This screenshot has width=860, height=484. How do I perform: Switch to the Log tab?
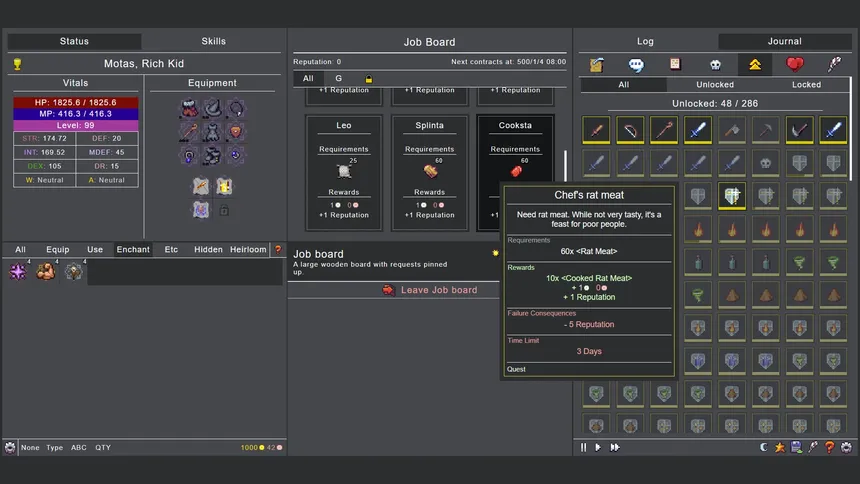pyautogui.click(x=645, y=42)
